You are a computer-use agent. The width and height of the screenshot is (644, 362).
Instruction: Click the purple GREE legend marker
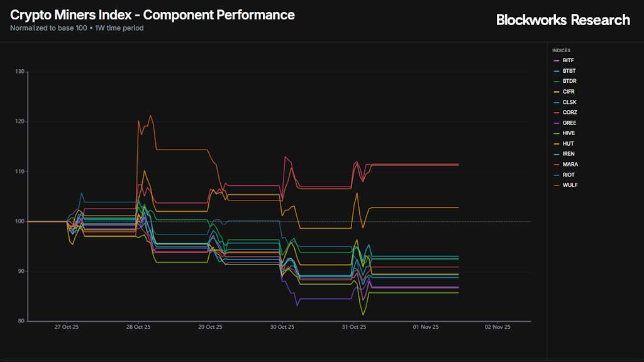557,123
